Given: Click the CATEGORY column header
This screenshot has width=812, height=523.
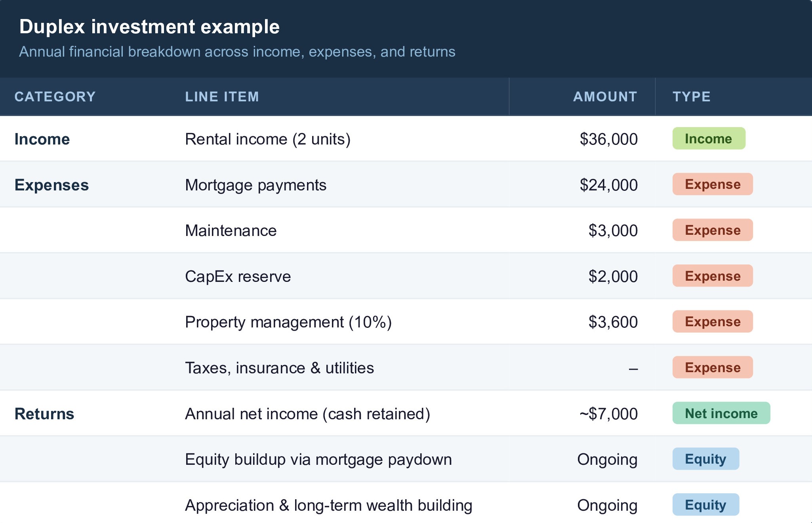Looking at the screenshot, I should click(55, 97).
